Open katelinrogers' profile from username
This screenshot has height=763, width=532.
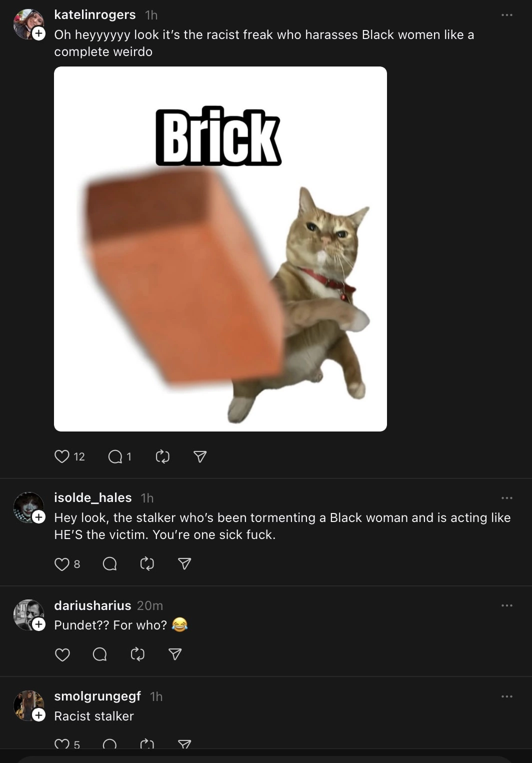click(x=95, y=15)
